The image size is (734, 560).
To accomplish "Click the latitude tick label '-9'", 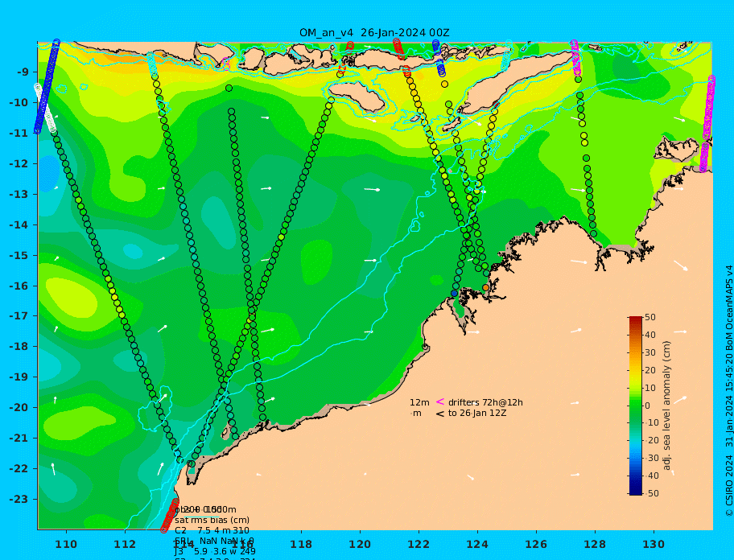I will 23,72.
